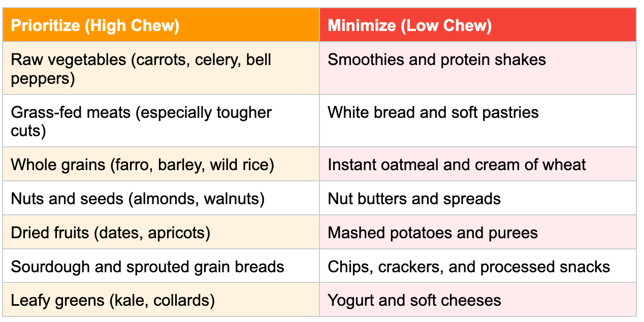Click the 'Nut butters and spreads' cell
This screenshot has height=322, width=644.
point(477,199)
